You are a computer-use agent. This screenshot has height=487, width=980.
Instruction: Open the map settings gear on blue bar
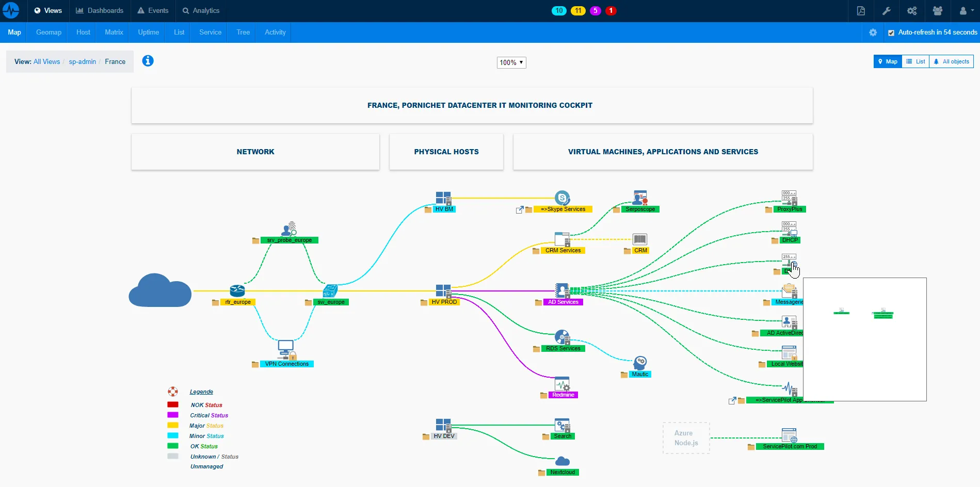click(x=873, y=32)
